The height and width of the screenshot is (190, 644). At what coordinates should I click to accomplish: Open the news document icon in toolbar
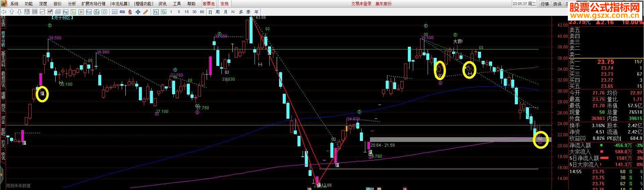pyautogui.click(x=58, y=12)
